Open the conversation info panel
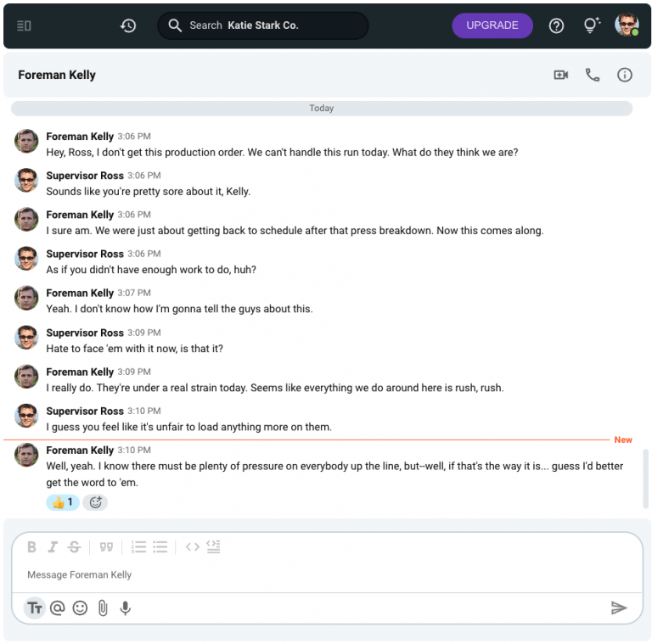Image resolution: width=652 pixels, height=644 pixels. (625, 75)
